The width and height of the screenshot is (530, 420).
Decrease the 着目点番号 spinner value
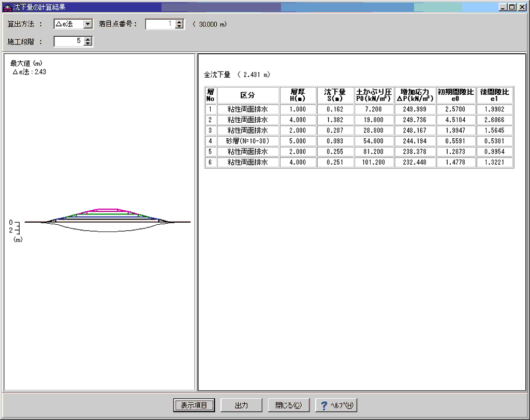[180, 26]
